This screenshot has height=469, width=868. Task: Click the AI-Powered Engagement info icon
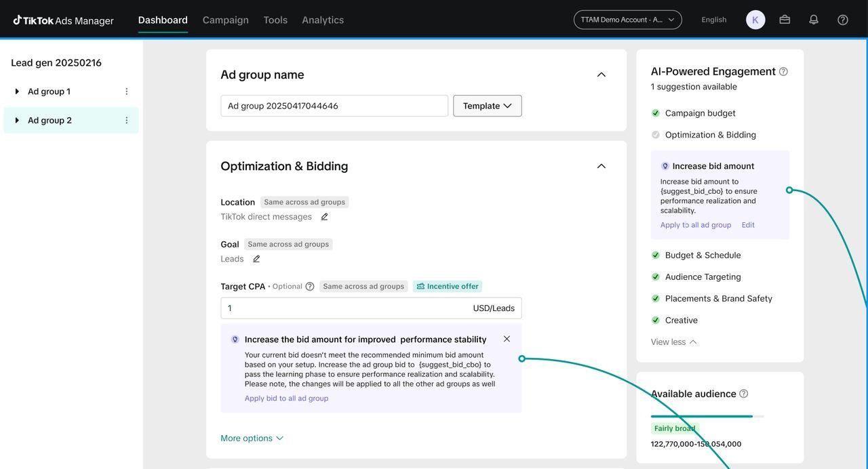pos(783,72)
